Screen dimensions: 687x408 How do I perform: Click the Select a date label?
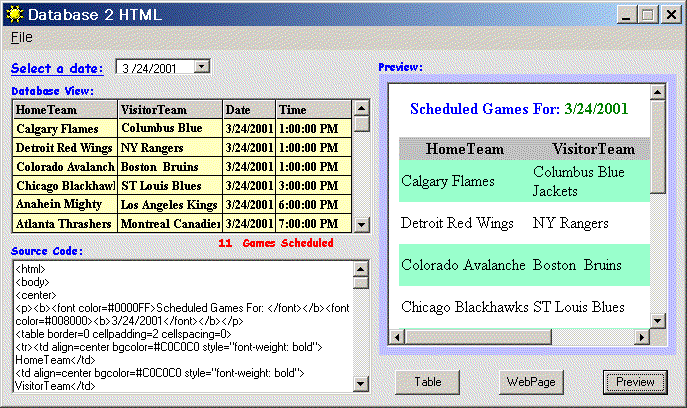point(57,68)
